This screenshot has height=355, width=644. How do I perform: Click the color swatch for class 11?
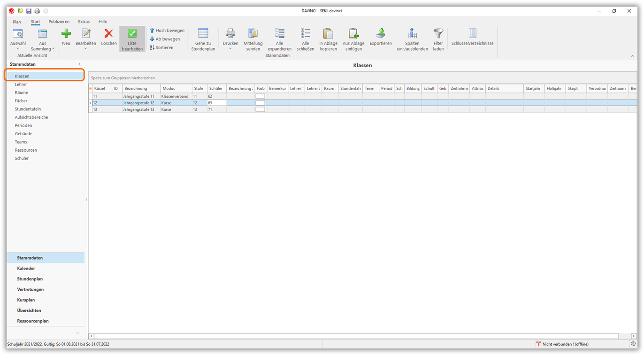coord(260,96)
